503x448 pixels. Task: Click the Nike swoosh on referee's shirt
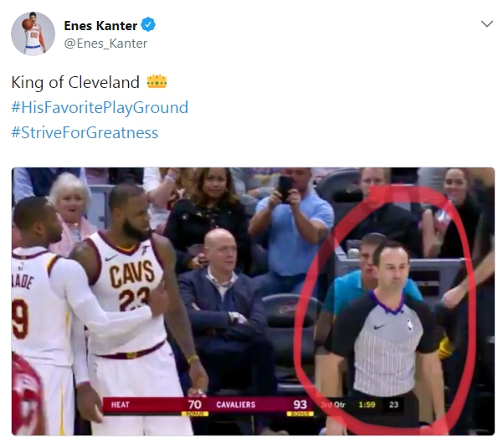pos(379,327)
